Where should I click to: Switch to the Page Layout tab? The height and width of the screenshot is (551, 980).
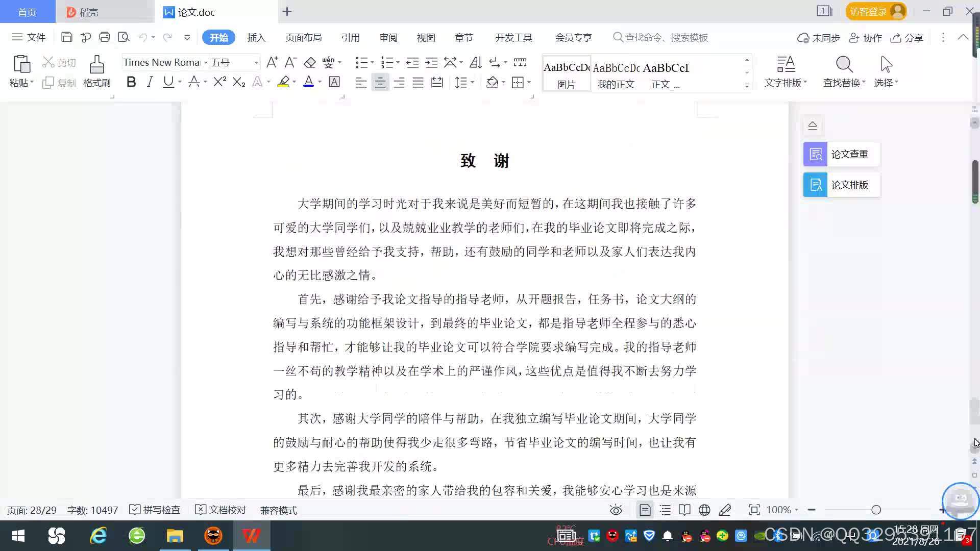303,37
